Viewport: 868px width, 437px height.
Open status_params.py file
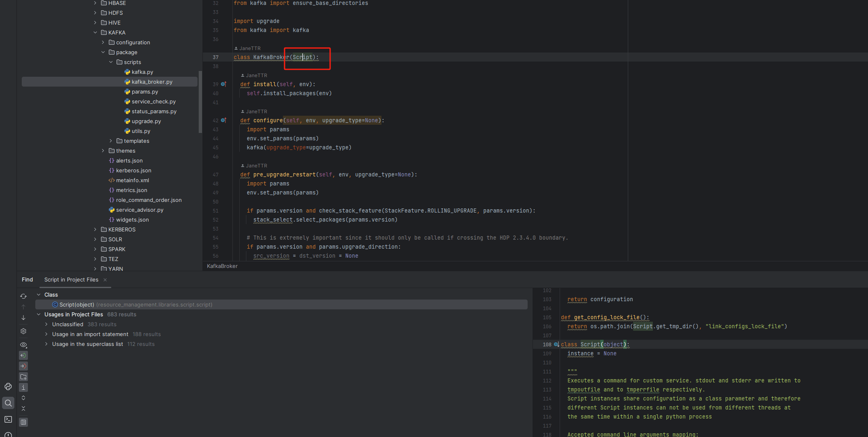pos(150,111)
